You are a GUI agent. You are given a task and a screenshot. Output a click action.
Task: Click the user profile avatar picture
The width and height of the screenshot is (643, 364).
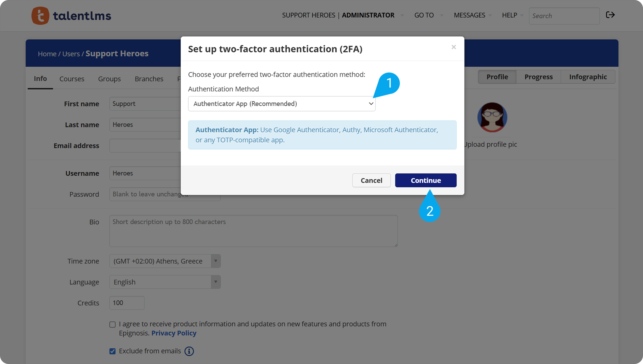492,117
